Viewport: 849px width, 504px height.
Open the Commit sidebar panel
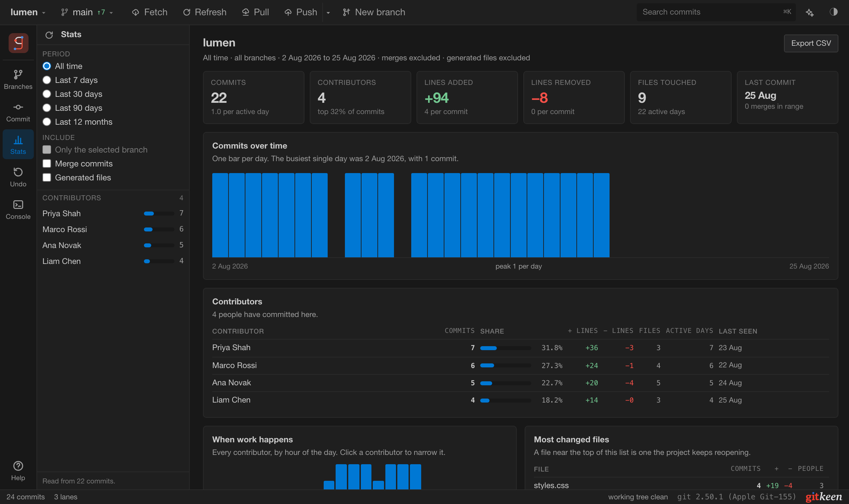coord(18,112)
